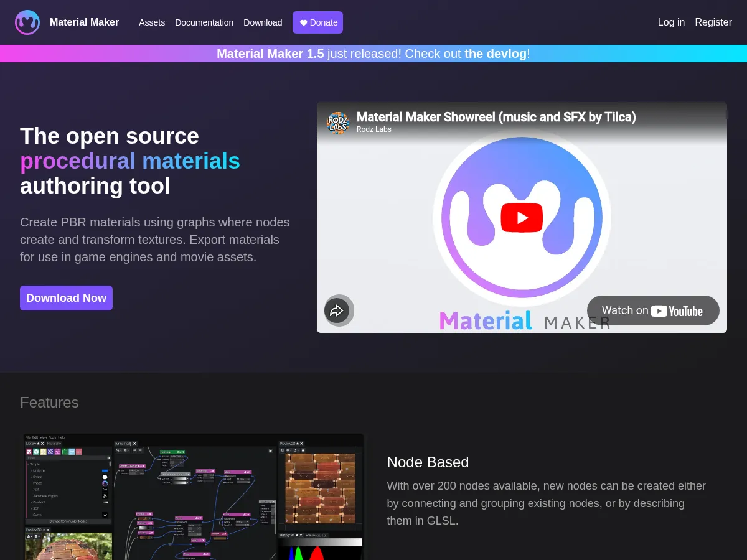Click the hexagon icon beside the Shape node
This screenshot has width=747, height=560.
[105, 477]
